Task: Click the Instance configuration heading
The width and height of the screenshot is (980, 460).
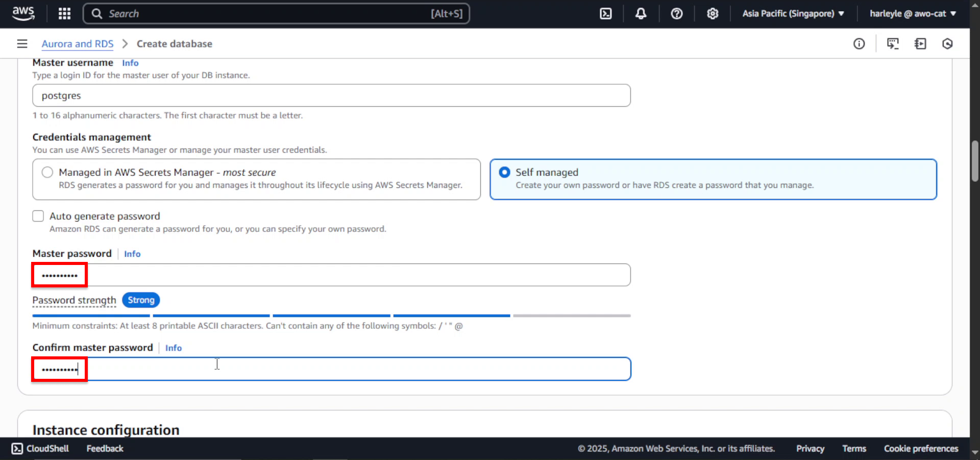Action: pyautogui.click(x=106, y=430)
